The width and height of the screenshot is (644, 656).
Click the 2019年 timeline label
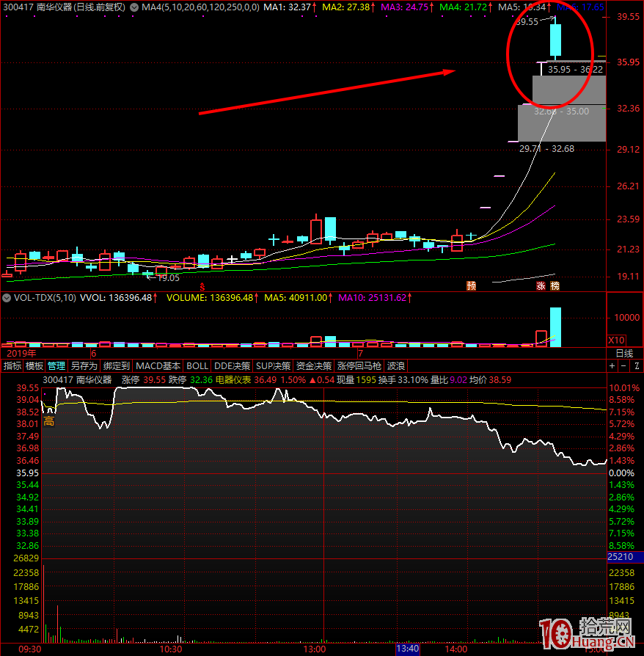coord(21,354)
